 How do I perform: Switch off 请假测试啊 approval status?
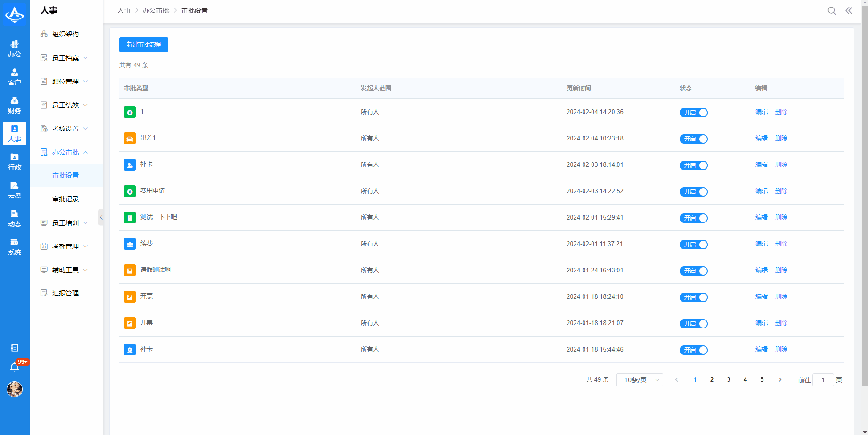(693, 271)
